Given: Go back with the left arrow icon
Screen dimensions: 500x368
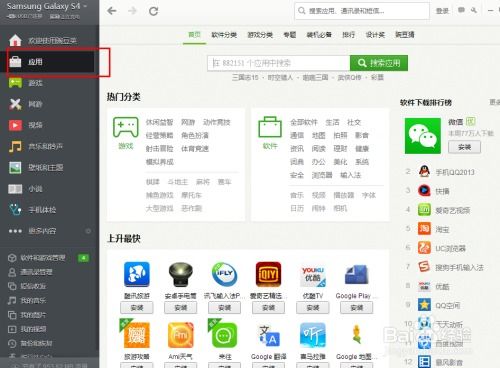Looking at the screenshot, I should [x=112, y=11].
